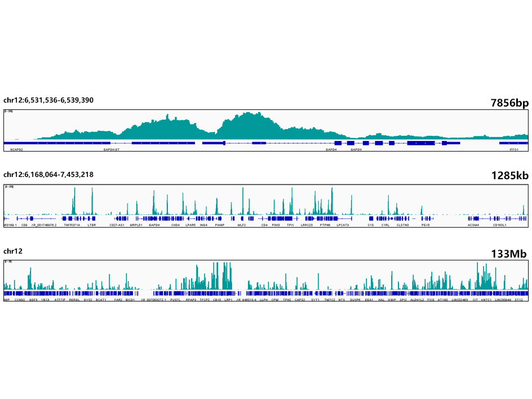Click the GAPDH-DT gene label

pyautogui.click(x=111, y=150)
